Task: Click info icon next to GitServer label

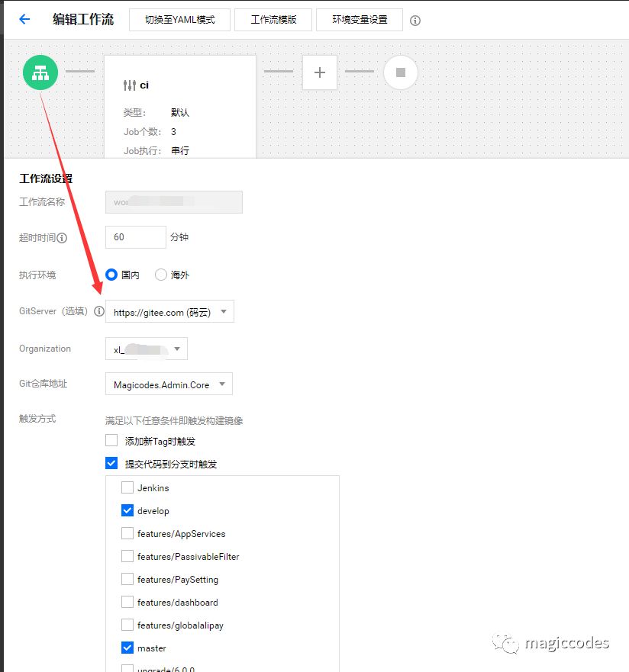Action: click(99, 311)
